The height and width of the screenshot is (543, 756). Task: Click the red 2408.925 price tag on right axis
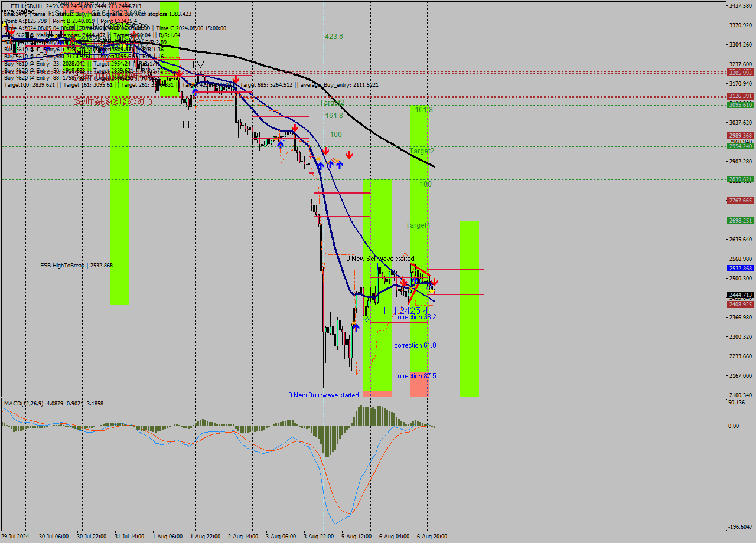[x=740, y=305]
